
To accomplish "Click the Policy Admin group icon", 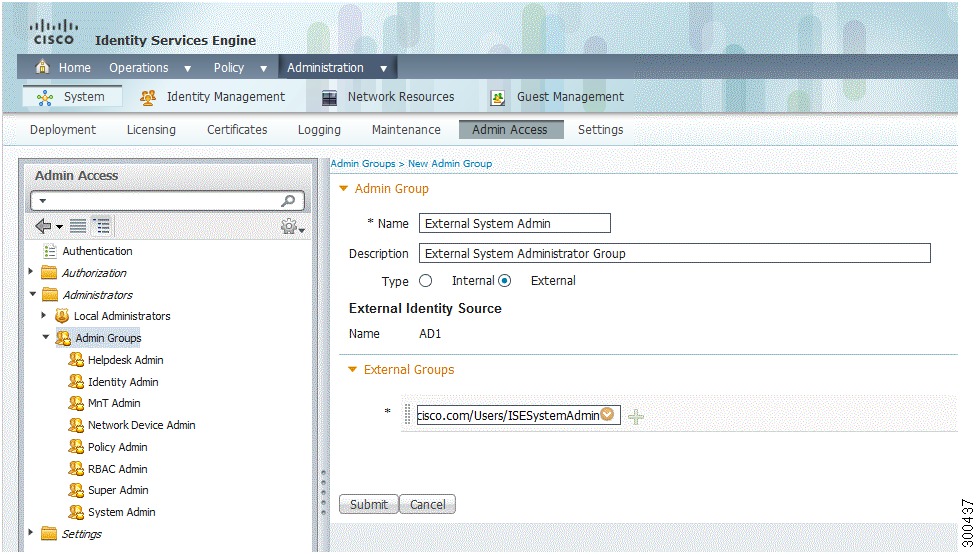I will pyautogui.click(x=76, y=447).
